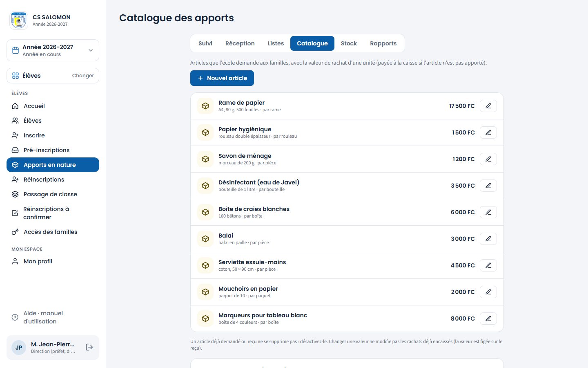The width and height of the screenshot is (588, 368).
Task: Click Changer in the Élèves module switcher
Action: pyautogui.click(x=83, y=76)
